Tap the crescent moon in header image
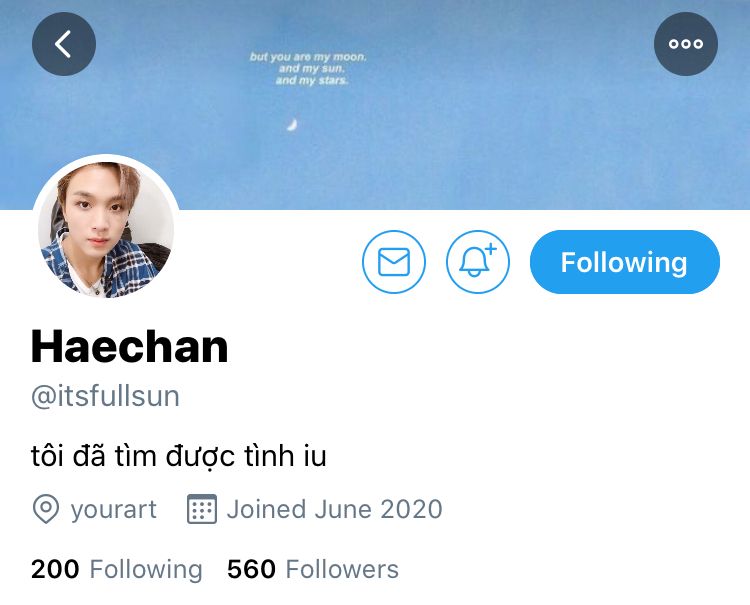Screen dimensions: 750x605 [292, 125]
